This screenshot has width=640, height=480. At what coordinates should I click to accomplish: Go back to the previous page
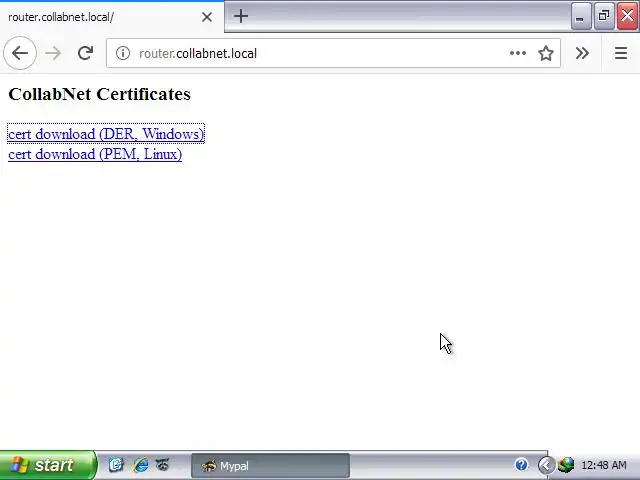20,53
